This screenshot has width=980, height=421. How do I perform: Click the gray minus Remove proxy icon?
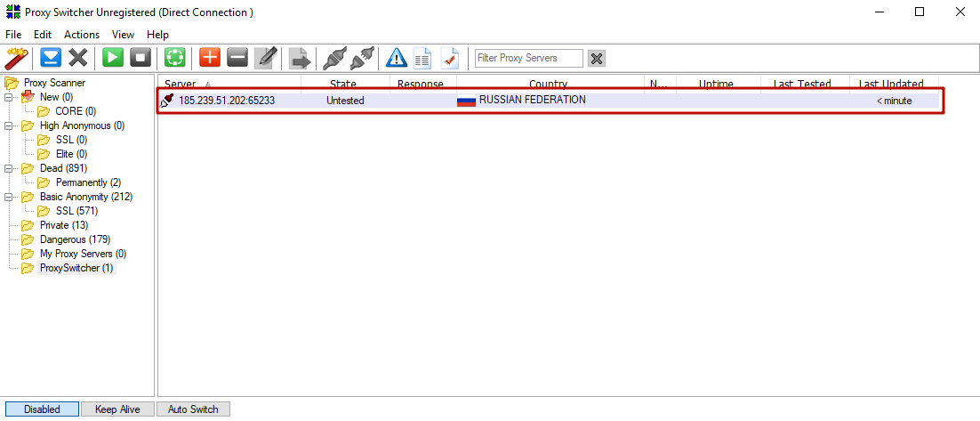[x=237, y=58]
